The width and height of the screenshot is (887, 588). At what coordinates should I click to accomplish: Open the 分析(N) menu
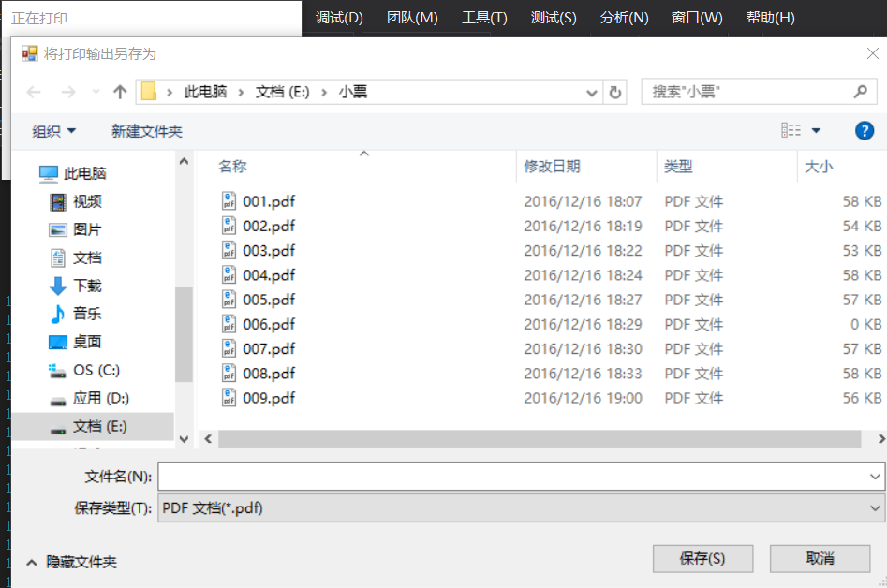click(x=624, y=18)
